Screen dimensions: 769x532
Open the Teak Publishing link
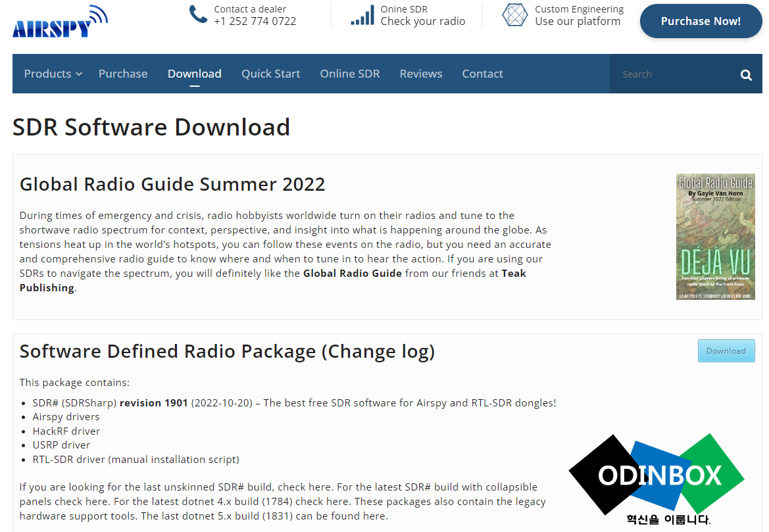pos(273,280)
